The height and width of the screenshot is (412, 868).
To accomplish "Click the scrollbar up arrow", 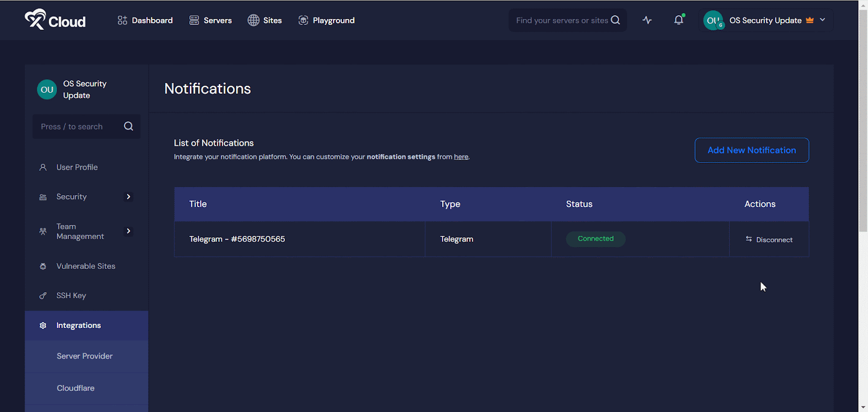I will pos(863,4).
